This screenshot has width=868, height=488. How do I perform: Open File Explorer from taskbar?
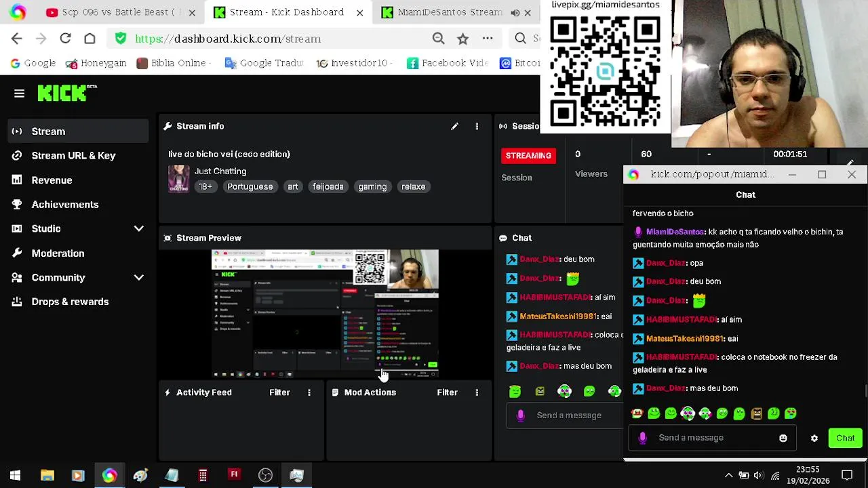[47, 475]
